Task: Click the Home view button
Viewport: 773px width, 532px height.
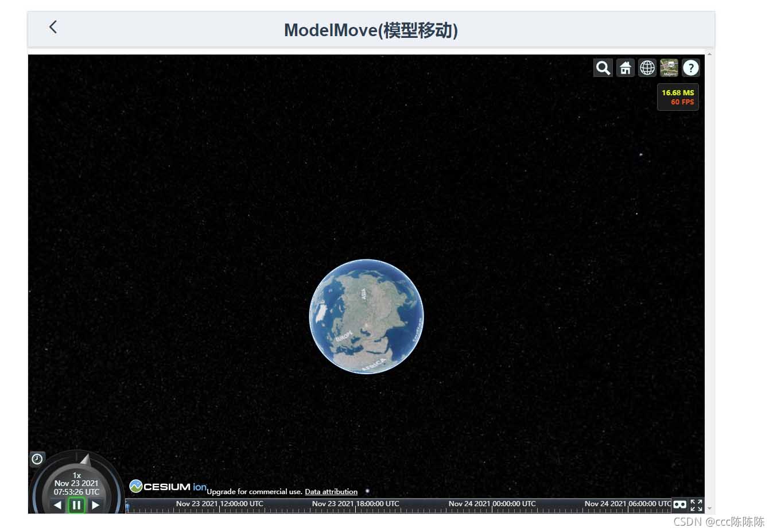Action: [625, 68]
